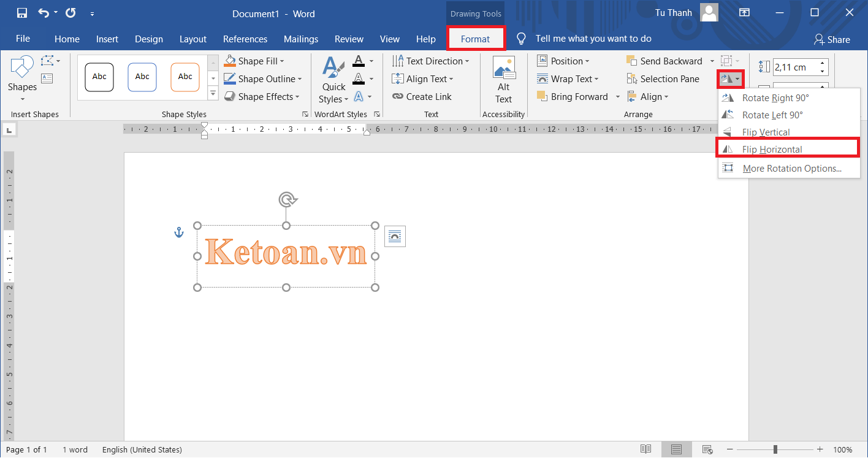Click the Create Link button

click(422, 97)
